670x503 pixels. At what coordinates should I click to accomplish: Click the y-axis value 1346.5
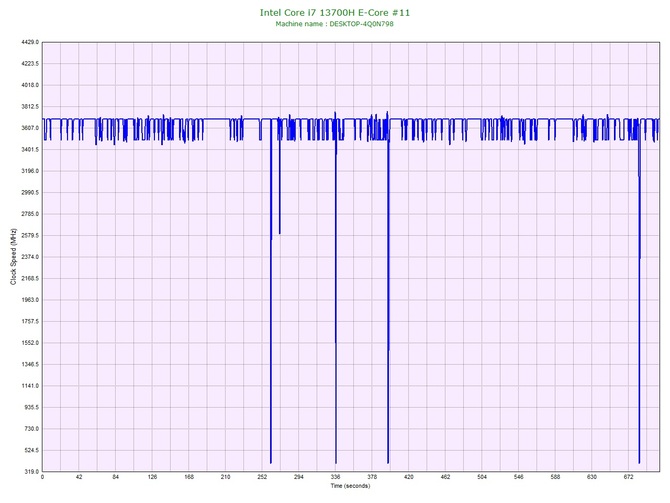pyautogui.click(x=30, y=365)
